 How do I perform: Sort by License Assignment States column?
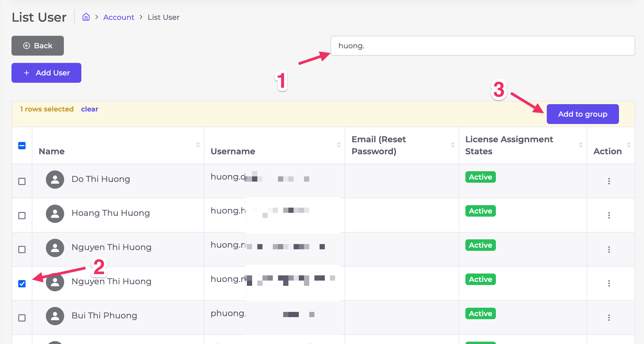pos(581,145)
